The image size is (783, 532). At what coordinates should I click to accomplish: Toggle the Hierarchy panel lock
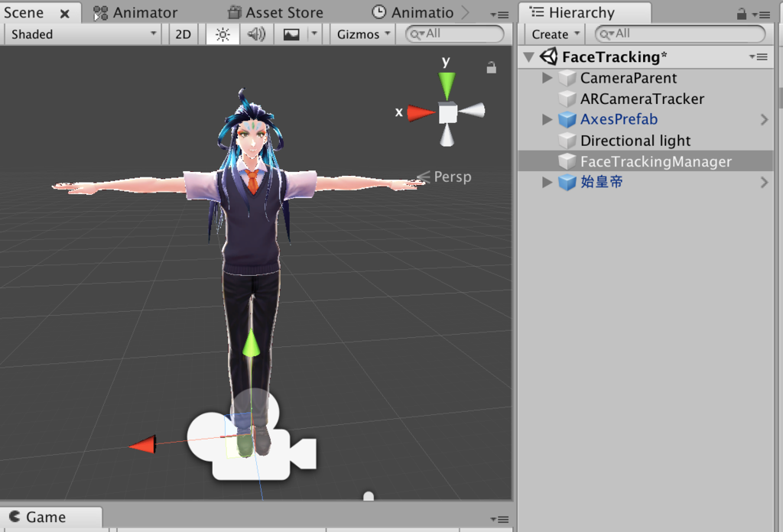tap(742, 14)
